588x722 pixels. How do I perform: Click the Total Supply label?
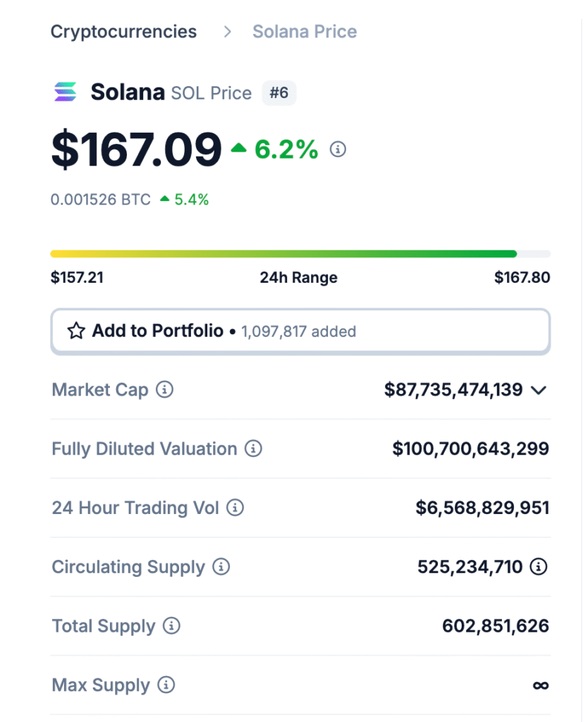click(x=104, y=626)
